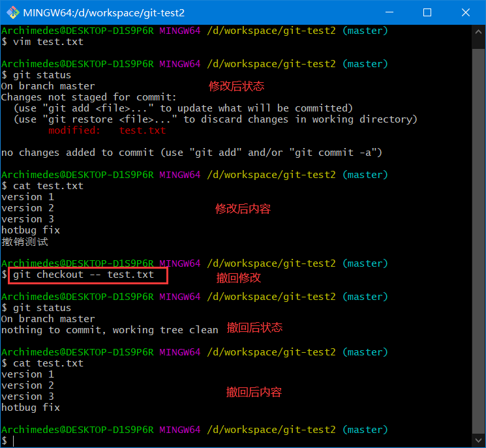Click the scrollbar down arrow
486x448 pixels.
pyautogui.click(x=478, y=440)
